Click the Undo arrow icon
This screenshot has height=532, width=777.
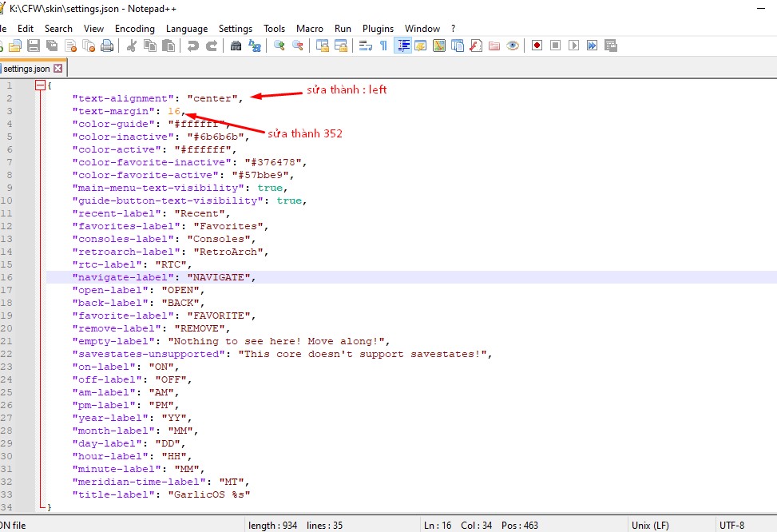pos(193,46)
